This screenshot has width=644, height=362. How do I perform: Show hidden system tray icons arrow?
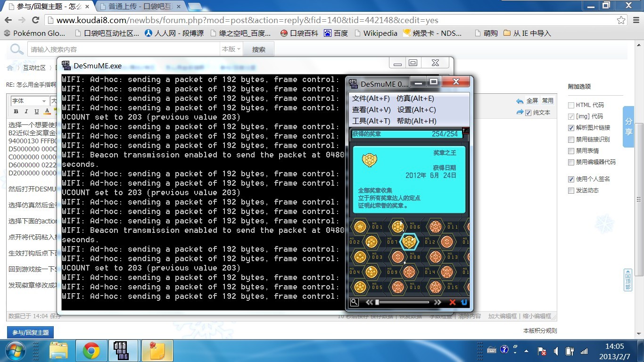527,351
